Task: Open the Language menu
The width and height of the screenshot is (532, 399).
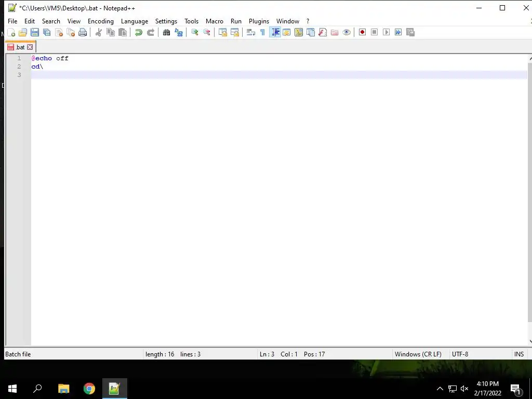Action: [x=135, y=21]
